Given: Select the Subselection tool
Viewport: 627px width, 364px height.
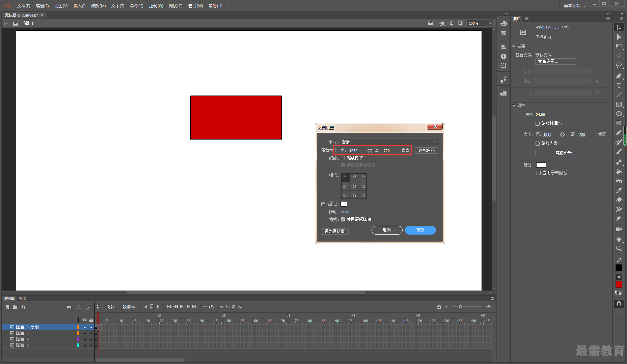Looking at the screenshot, I should [619, 37].
